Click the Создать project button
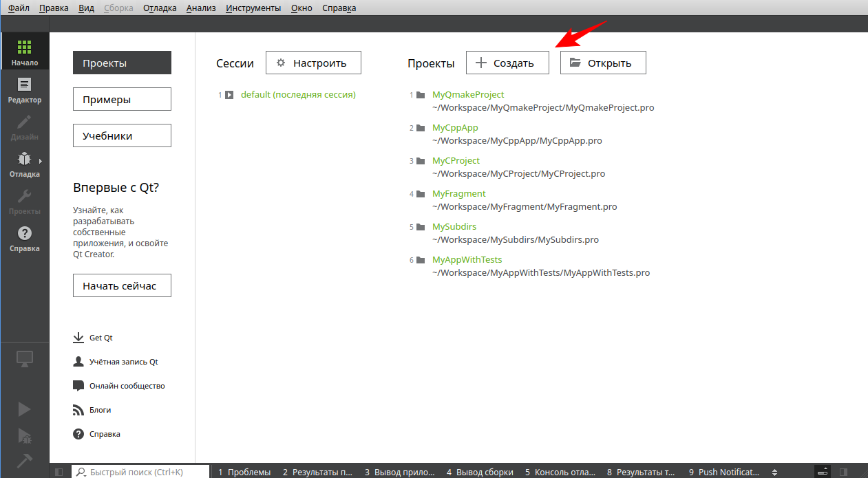 (507, 63)
